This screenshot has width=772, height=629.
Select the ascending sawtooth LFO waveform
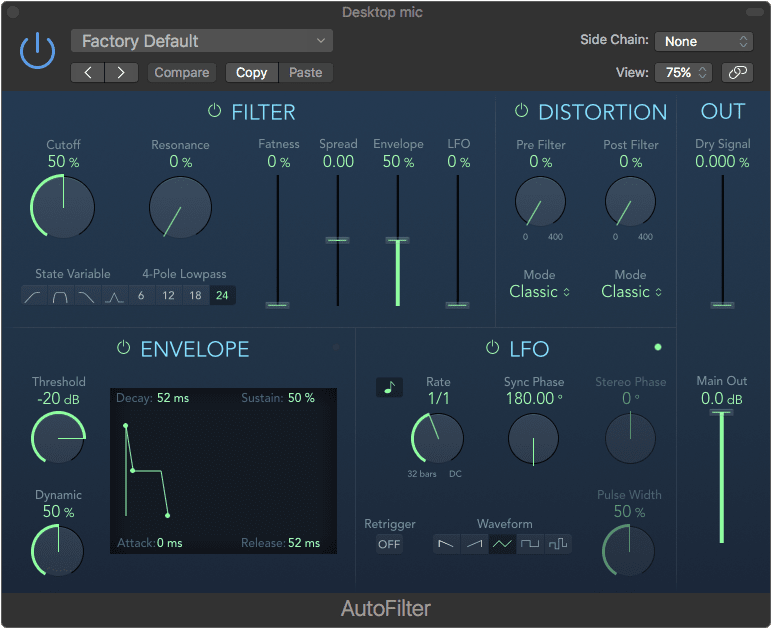click(x=474, y=544)
